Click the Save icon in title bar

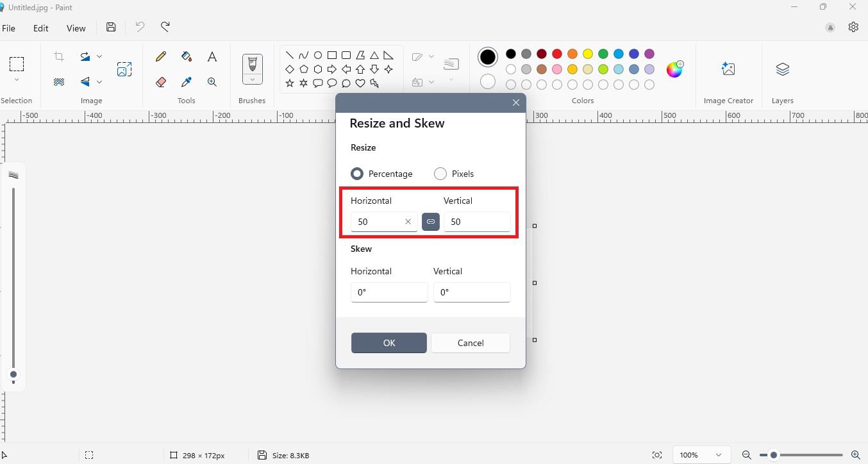(x=111, y=27)
